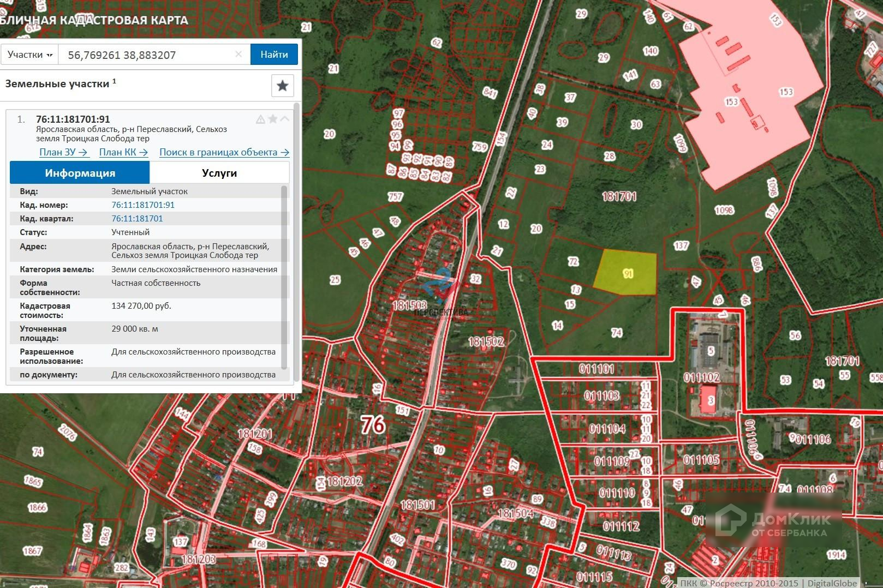Switch to the Информация tab
The height and width of the screenshot is (588, 883).
coord(80,173)
